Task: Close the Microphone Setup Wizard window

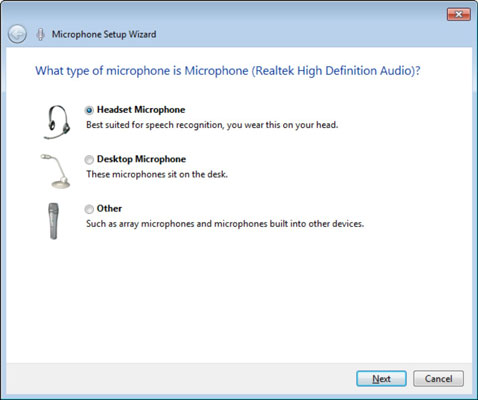Action: coord(459,14)
